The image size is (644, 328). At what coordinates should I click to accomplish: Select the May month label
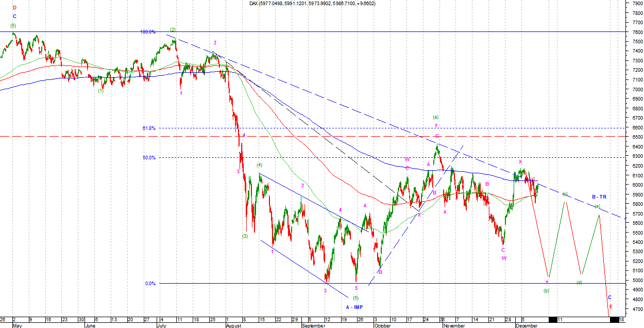tap(18, 325)
